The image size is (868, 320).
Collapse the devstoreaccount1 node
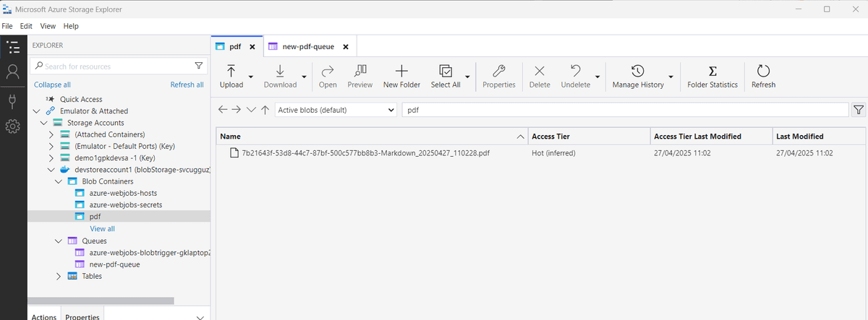pos(51,170)
